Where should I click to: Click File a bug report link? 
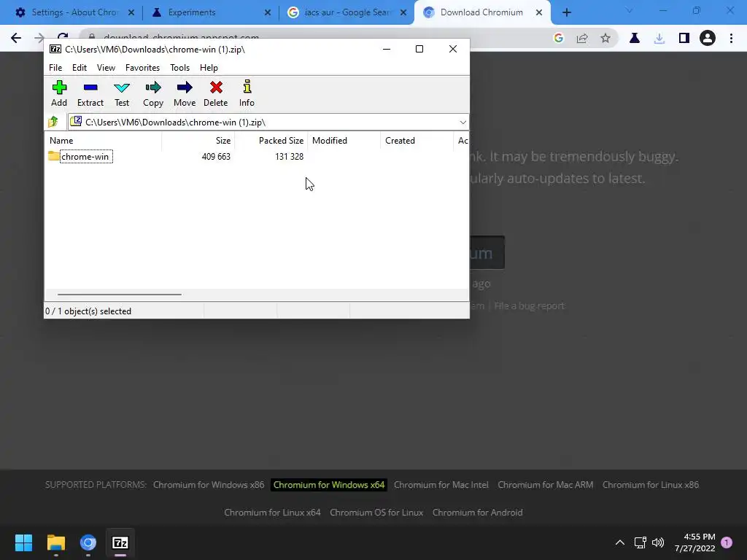[530, 306]
